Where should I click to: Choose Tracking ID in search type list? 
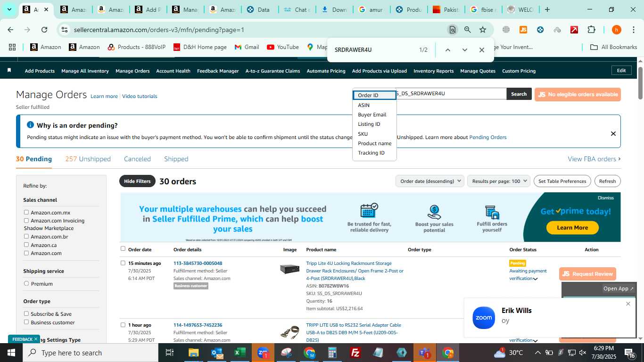coord(371,153)
